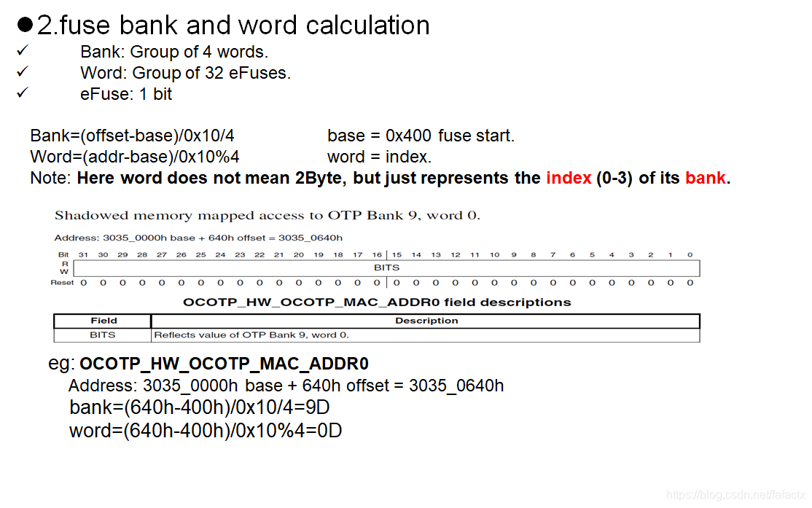Click the 'word = index.' text
The image size is (812, 508).
pyautogui.click(x=379, y=157)
